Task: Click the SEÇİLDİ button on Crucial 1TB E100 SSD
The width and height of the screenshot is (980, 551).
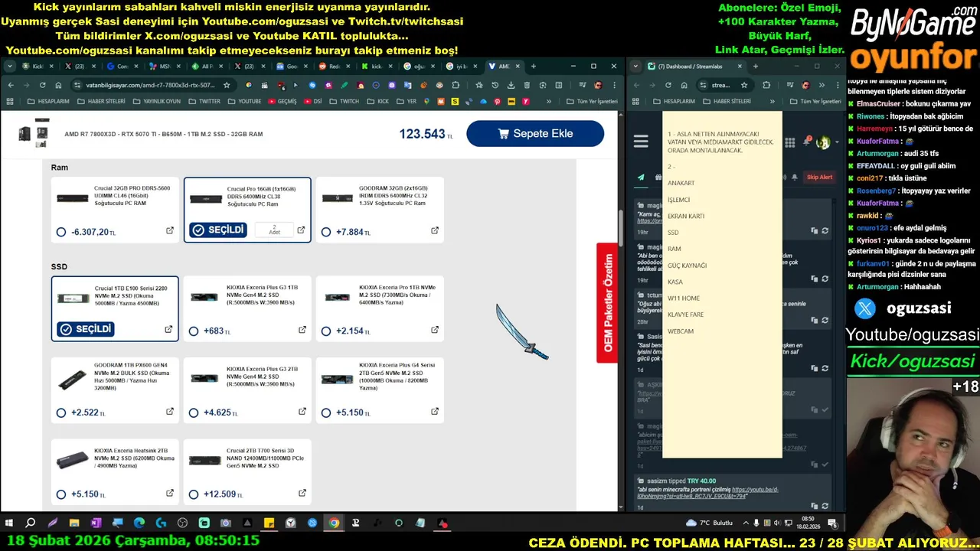Action: [86, 329]
